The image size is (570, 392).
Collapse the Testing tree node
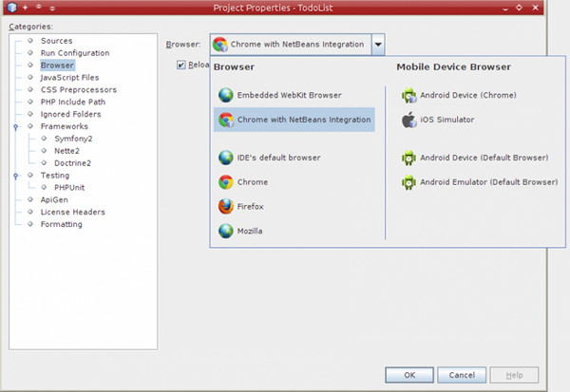(x=15, y=176)
